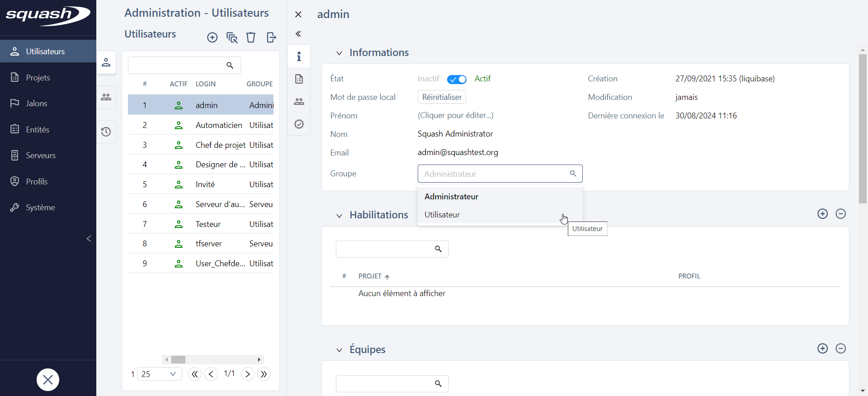
Task: Click right arrow of horizontal scrollbar
Action: (259, 360)
